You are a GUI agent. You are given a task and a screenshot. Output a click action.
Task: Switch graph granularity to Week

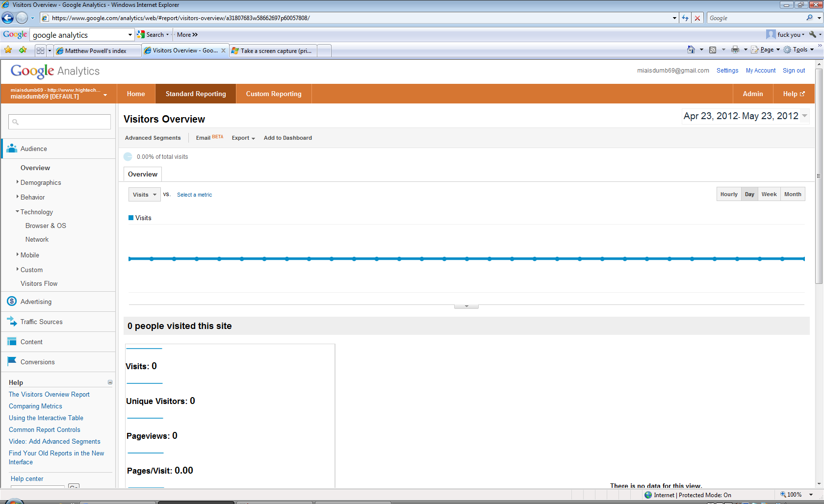pyautogui.click(x=769, y=194)
